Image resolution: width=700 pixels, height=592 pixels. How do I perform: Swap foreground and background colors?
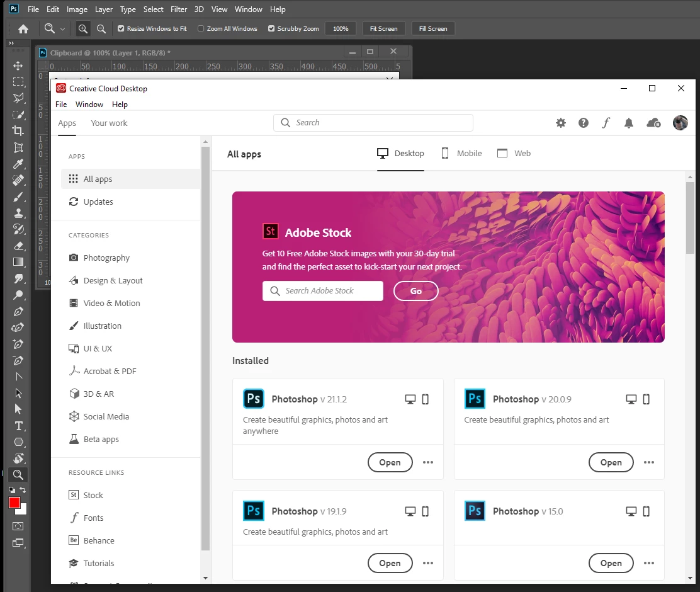click(23, 490)
